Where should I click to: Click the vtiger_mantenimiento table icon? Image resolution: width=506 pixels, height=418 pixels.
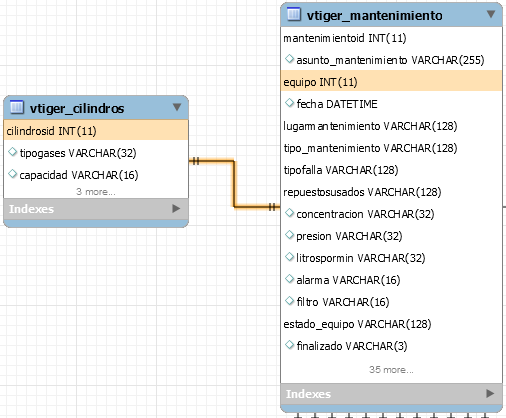pyautogui.click(x=294, y=14)
